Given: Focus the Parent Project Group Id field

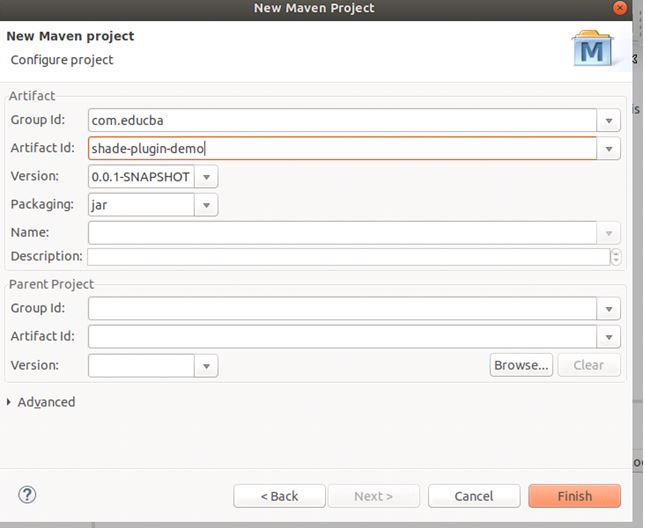Looking at the screenshot, I should (342, 309).
